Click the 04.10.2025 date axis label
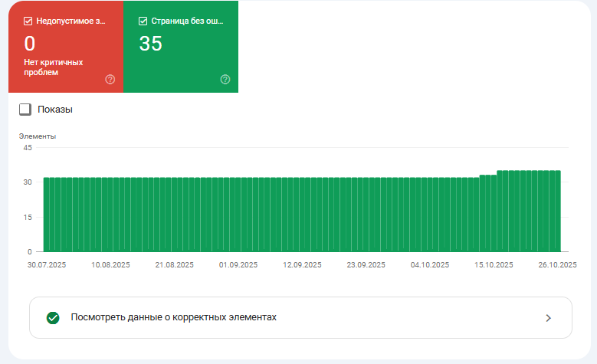 pos(430,264)
